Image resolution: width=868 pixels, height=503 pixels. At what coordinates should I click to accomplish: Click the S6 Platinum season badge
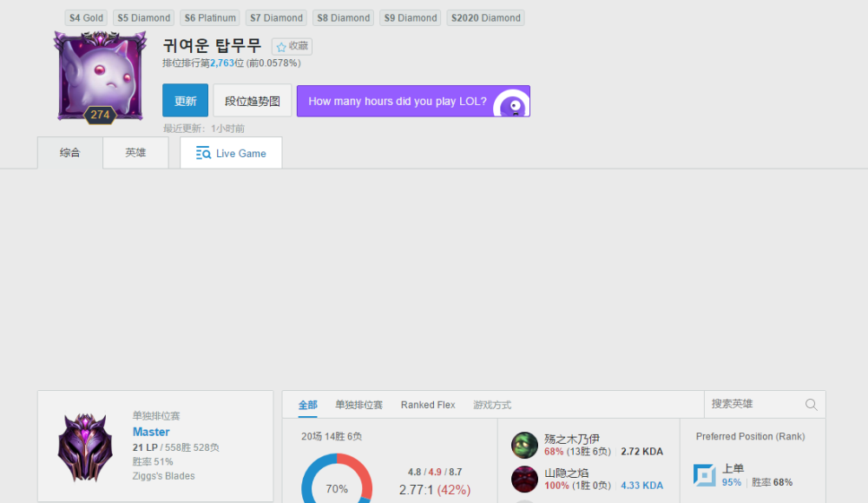coord(210,17)
